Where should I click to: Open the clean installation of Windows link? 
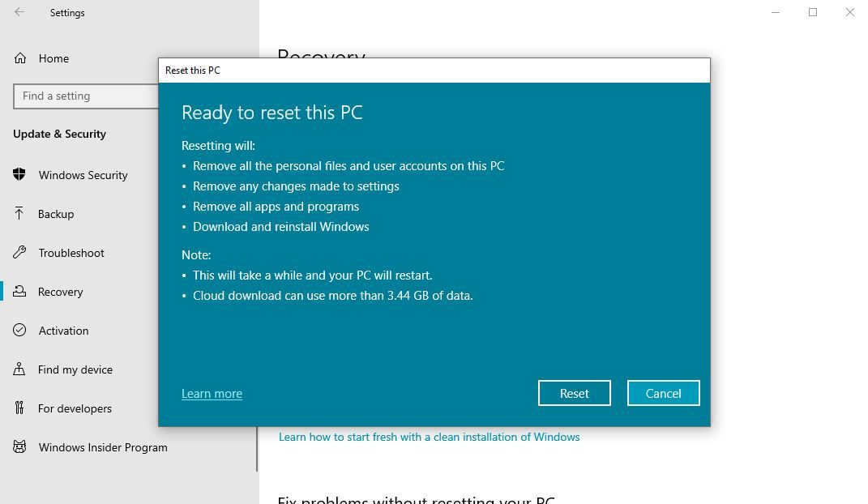429,437
